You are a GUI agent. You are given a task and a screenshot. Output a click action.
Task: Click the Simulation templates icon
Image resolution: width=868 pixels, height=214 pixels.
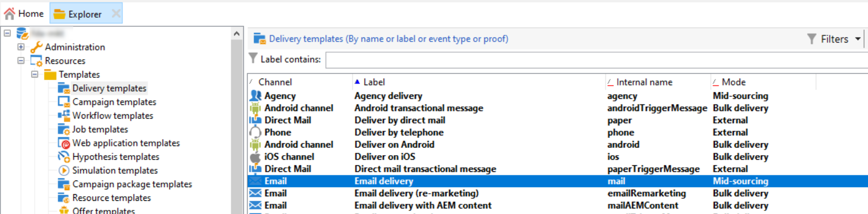click(x=64, y=170)
